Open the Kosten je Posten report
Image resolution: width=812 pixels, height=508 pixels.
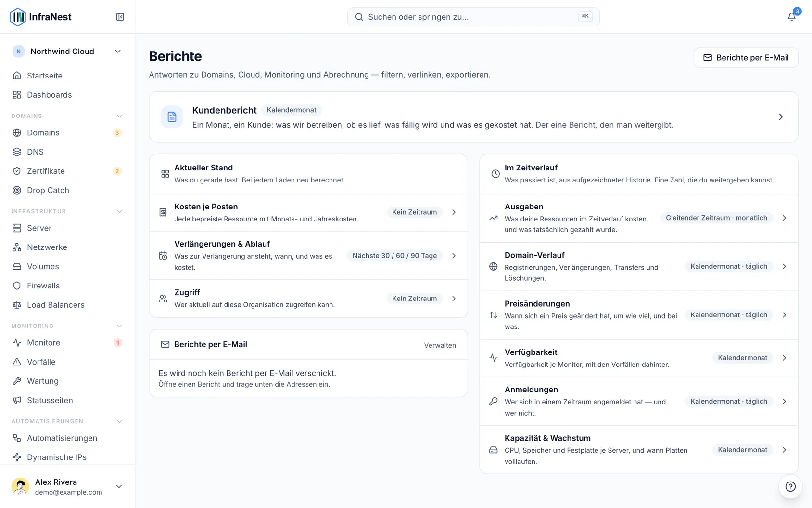(308, 212)
